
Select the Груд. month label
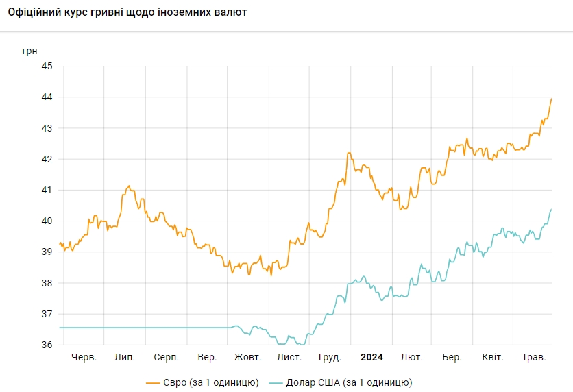(x=330, y=357)
